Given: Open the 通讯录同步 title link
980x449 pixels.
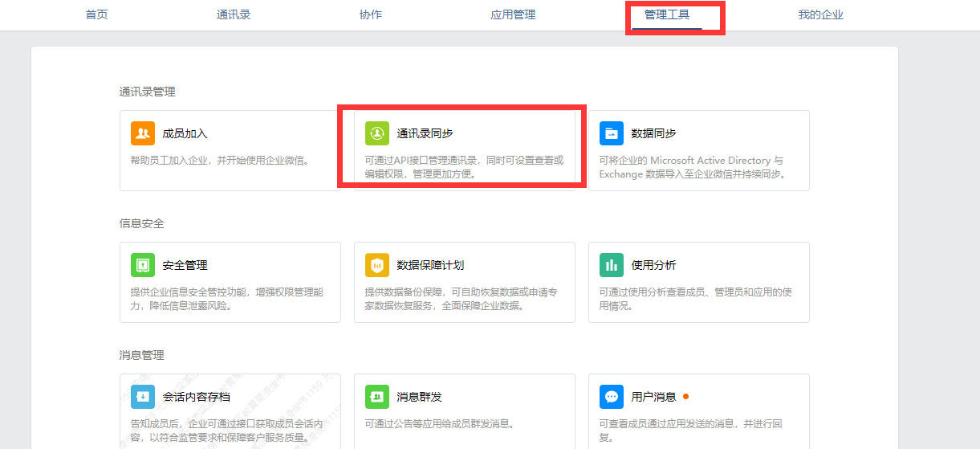Looking at the screenshot, I should [x=425, y=133].
